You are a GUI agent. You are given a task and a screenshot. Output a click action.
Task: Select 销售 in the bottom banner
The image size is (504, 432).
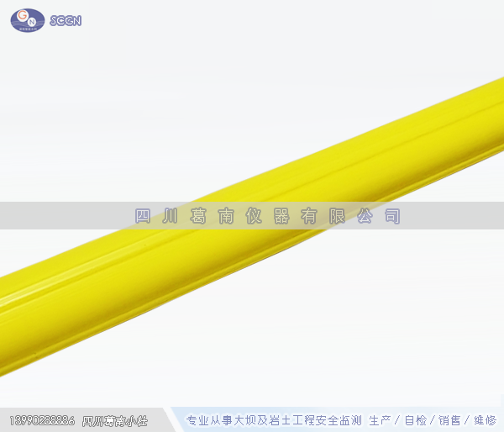(450, 420)
